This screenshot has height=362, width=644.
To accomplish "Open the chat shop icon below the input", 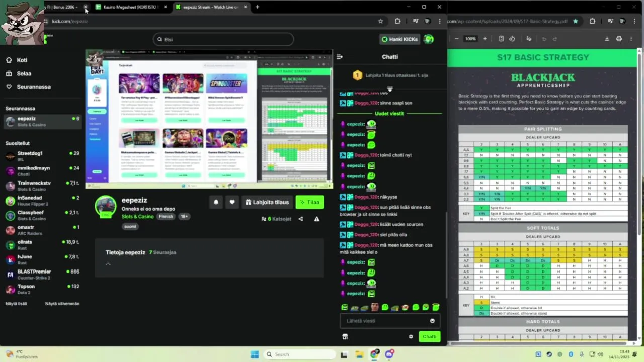I will 345,337.
